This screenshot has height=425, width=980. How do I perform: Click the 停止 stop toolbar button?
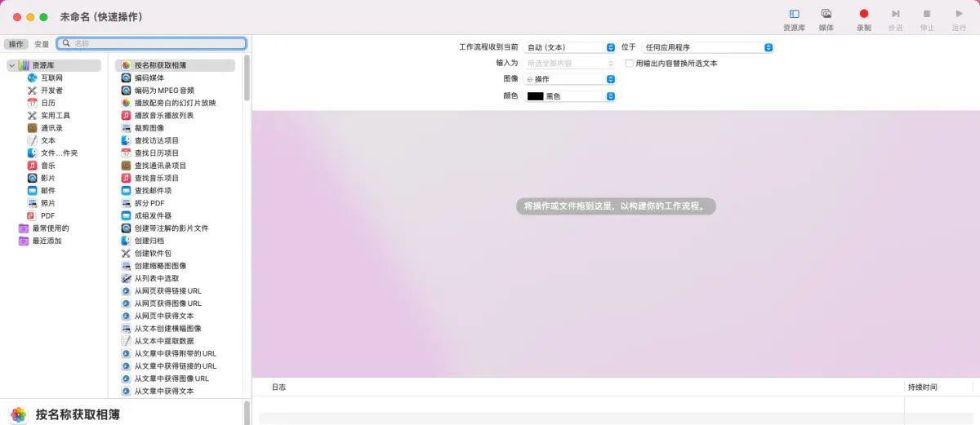click(927, 19)
